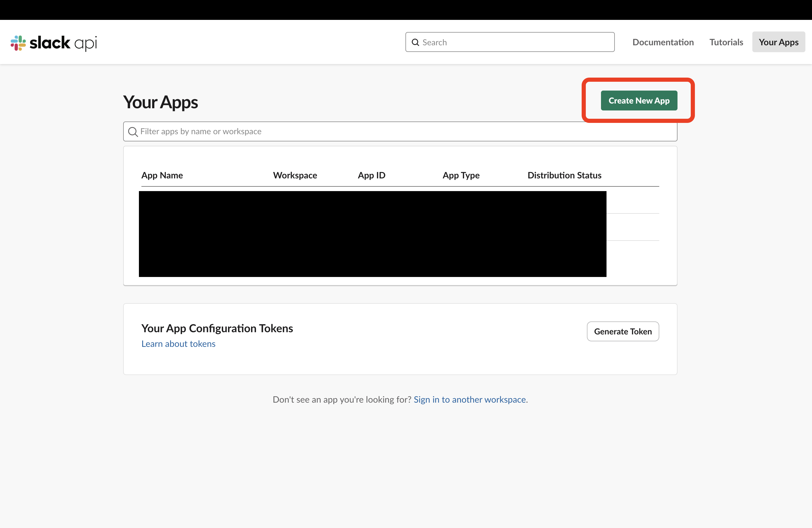Select the Your Apps navigation item
Viewport: 812px width, 528px height.
tap(778, 42)
